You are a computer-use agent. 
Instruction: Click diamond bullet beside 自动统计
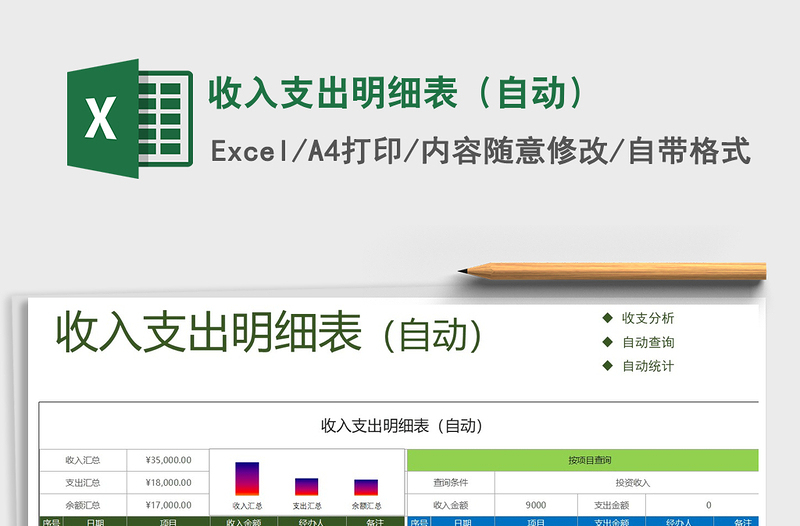point(607,365)
